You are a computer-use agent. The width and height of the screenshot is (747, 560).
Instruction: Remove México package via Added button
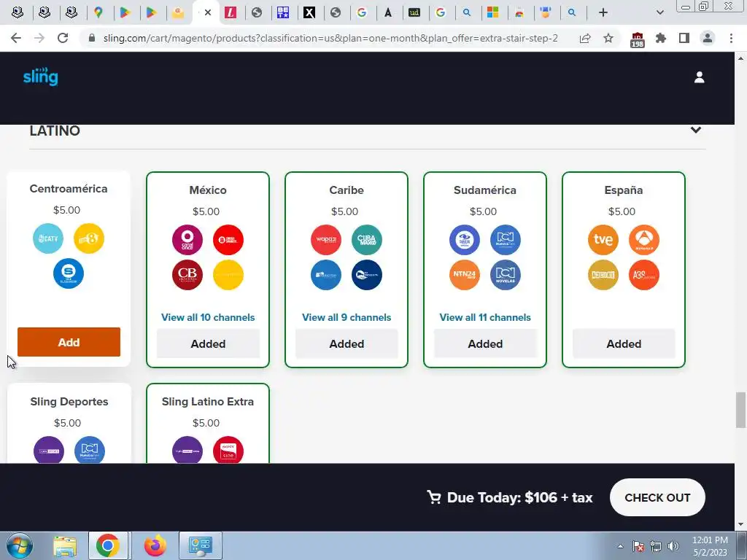click(208, 344)
